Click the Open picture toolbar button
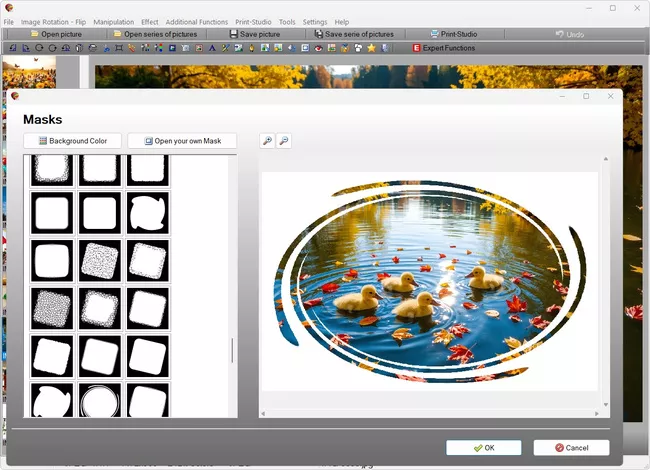 (56, 34)
